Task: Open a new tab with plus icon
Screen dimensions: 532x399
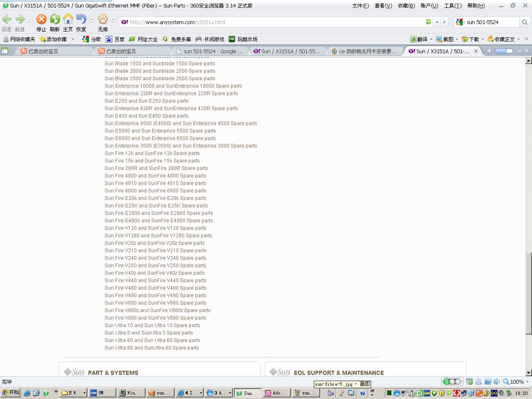Action: coord(489,51)
